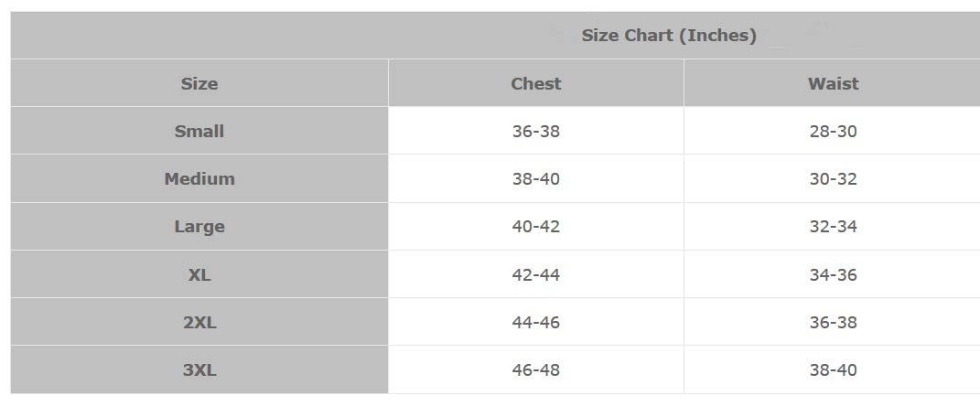The width and height of the screenshot is (980, 417).
Task: Click the 3XL size row label
Action: [199, 370]
